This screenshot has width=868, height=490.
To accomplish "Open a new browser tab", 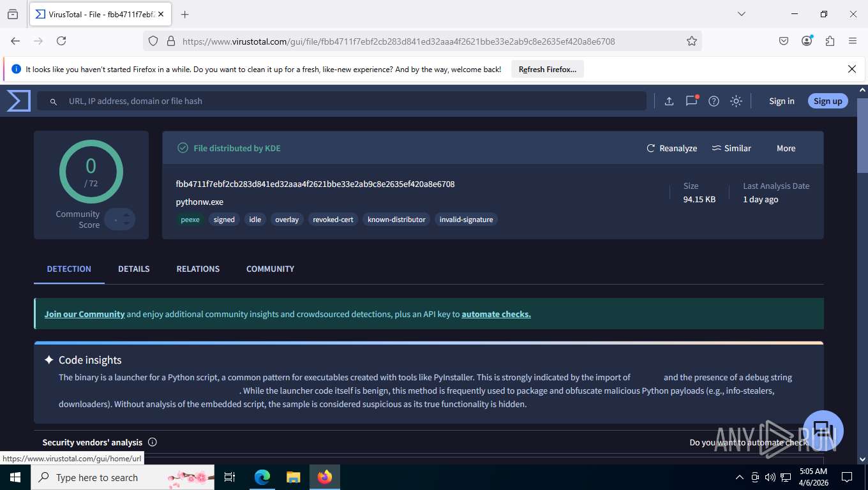I will click(185, 14).
